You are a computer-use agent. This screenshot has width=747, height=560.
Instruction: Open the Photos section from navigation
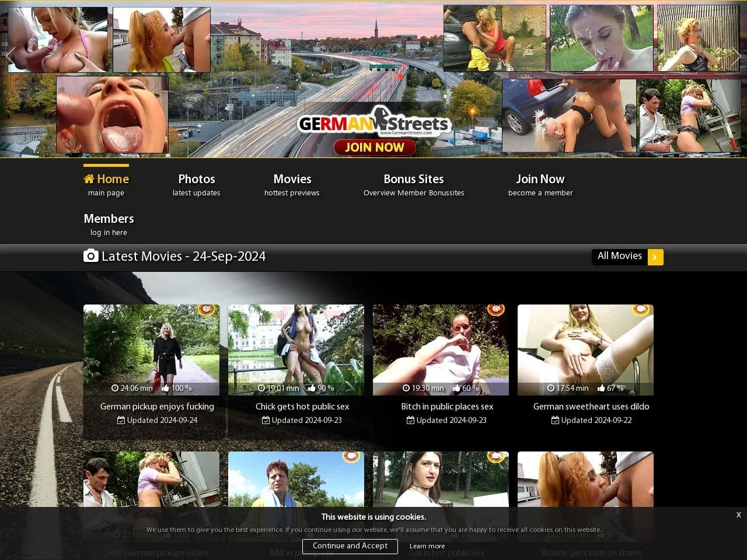point(196,179)
